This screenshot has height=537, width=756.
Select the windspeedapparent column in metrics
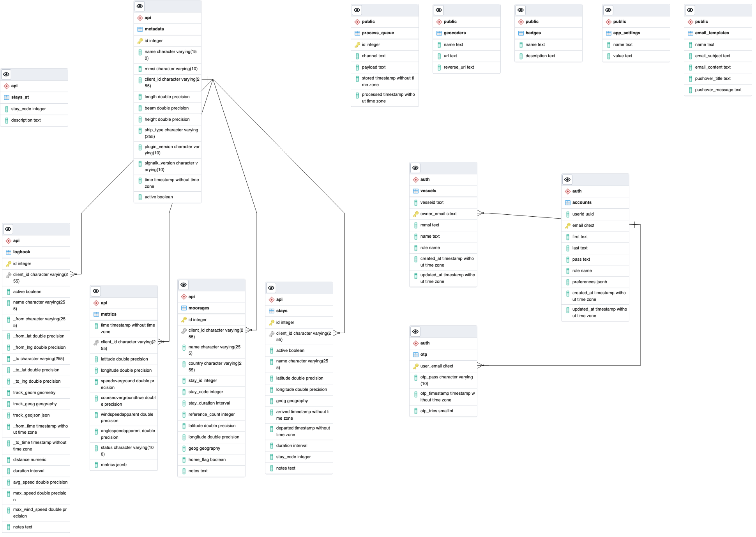[x=124, y=418]
